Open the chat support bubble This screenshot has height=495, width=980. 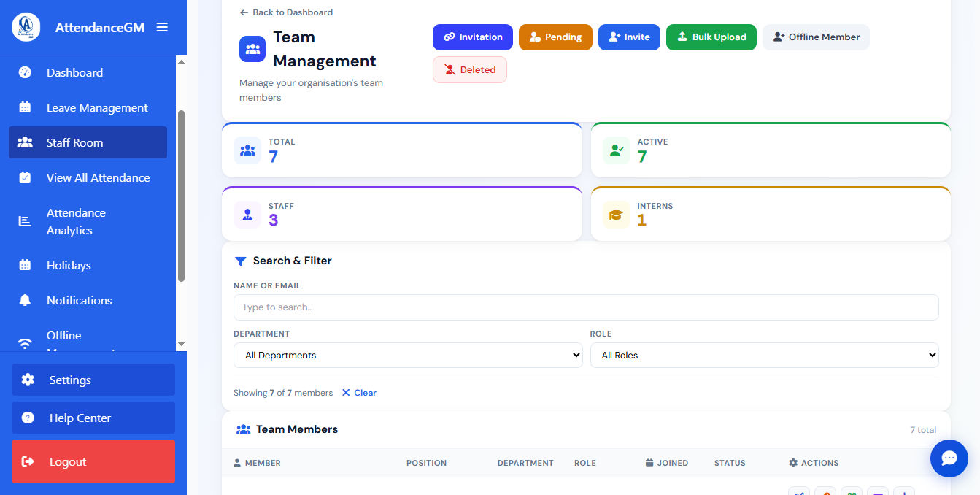(949, 458)
